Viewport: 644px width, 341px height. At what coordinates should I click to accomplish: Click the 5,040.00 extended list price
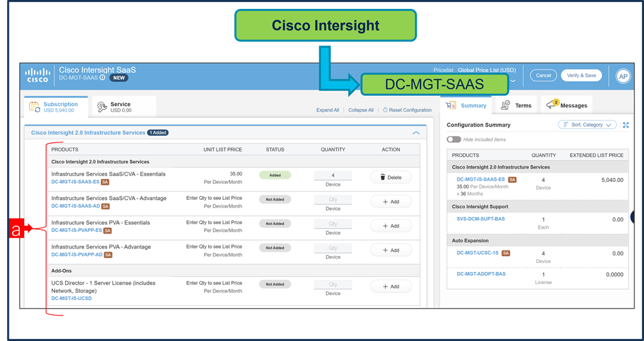[612, 179]
